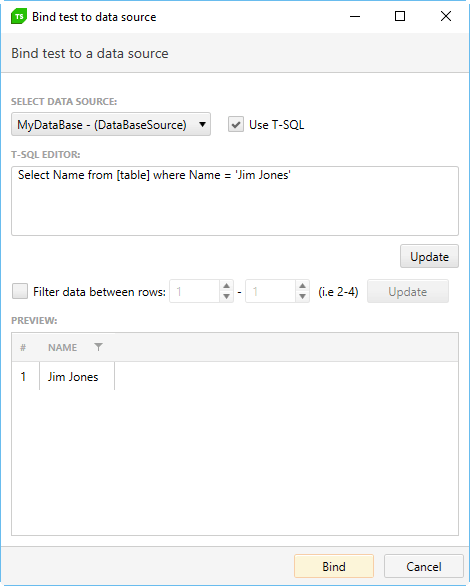470x586 pixels.
Task: Click inside the T-SQL editor text area
Action: coord(235,201)
